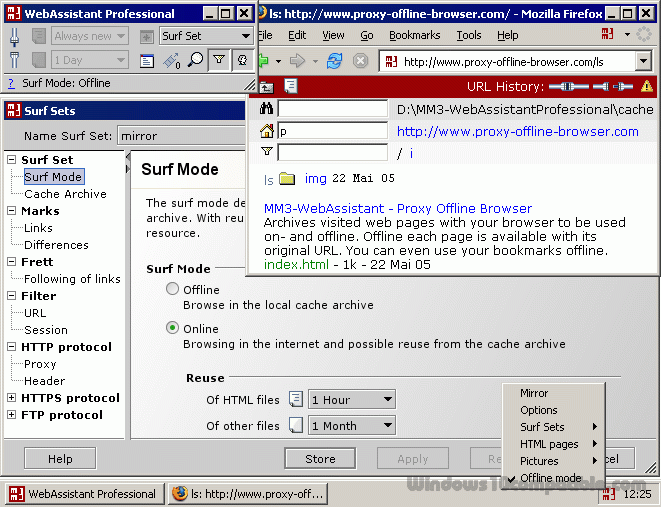Click the new window icon left of Surf Set
This screenshot has height=507, width=661.
click(146, 37)
